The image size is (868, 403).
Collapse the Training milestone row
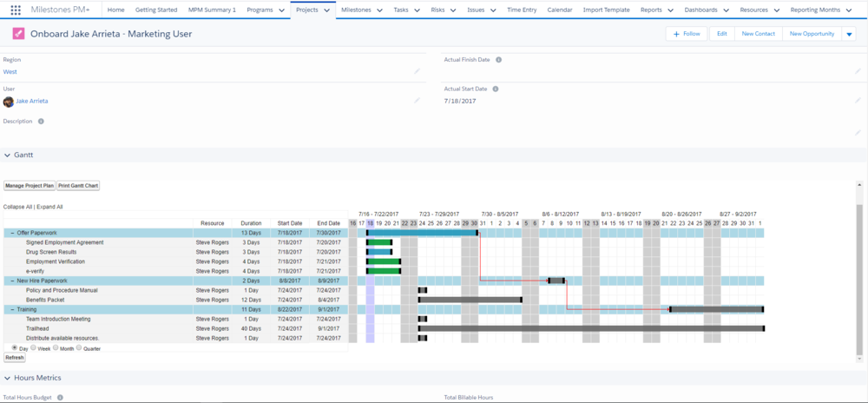pos(12,309)
